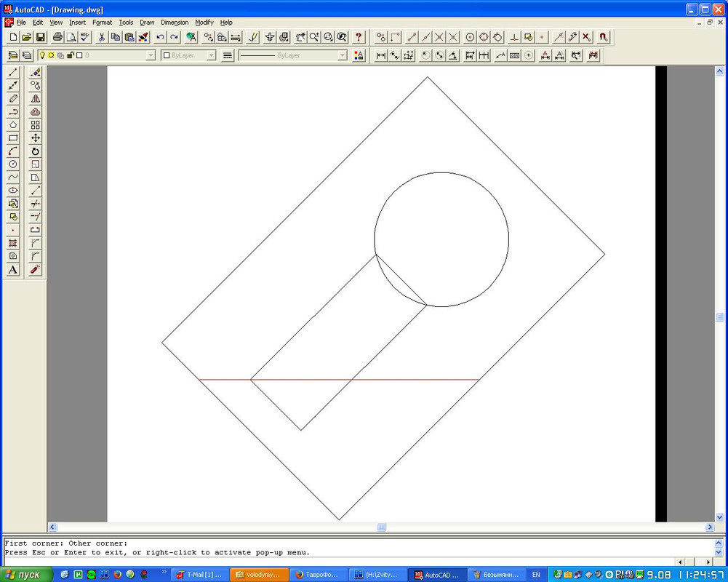Click the Rotate modify tool
Image resolution: width=728 pixels, height=582 pixels.
[x=36, y=151]
